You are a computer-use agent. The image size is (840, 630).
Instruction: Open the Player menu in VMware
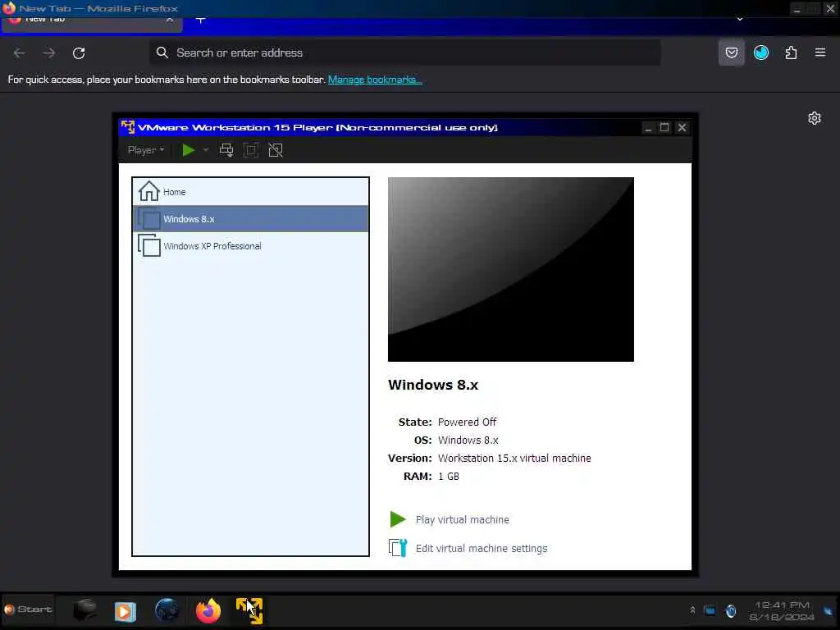point(146,151)
